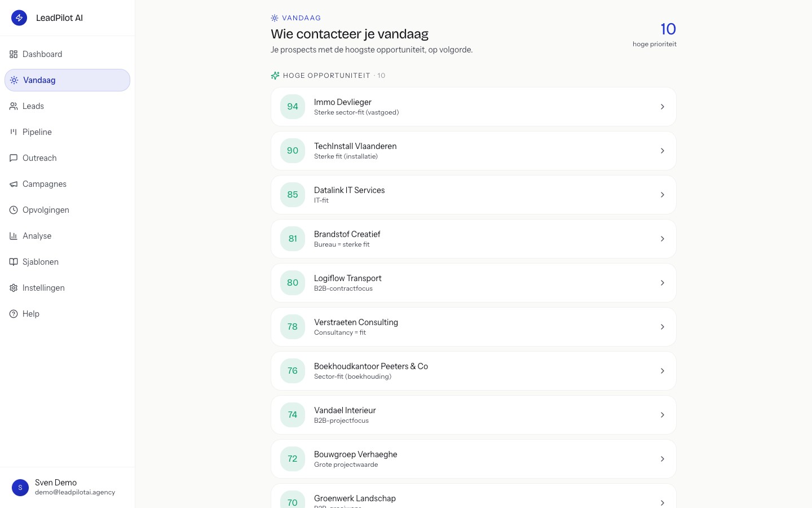Click the LeadPilot AI brand name
The height and width of the screenshot is (508, 812).
click(59, 18)
